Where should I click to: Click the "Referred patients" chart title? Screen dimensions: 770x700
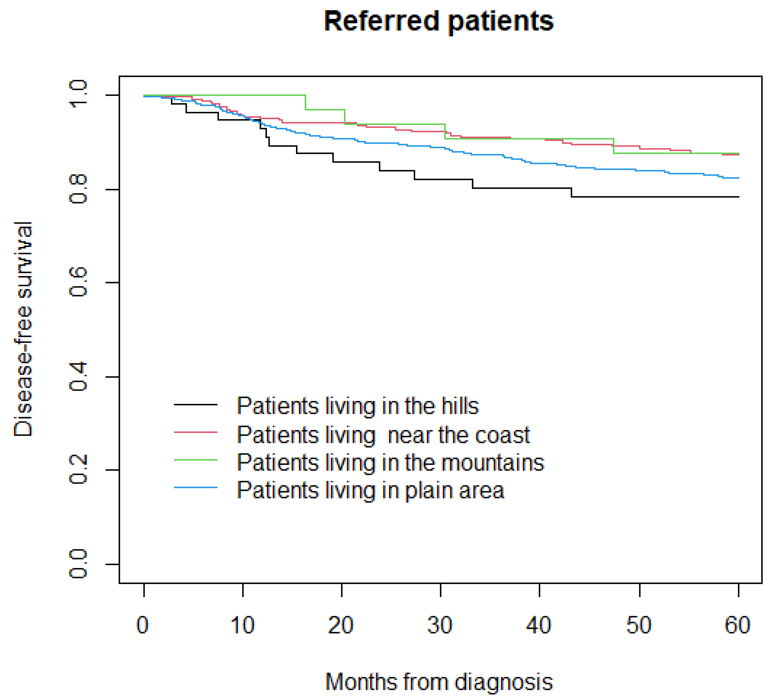(x=438, y=21)
